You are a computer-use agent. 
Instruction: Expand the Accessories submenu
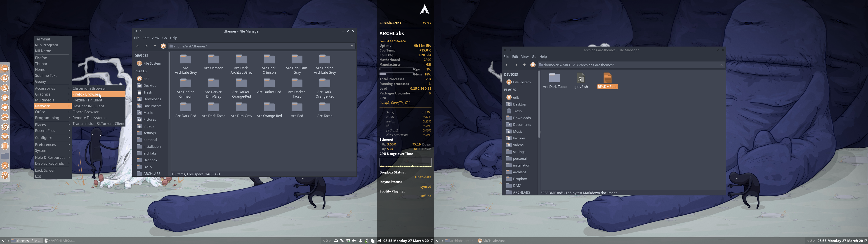[53, 88]
